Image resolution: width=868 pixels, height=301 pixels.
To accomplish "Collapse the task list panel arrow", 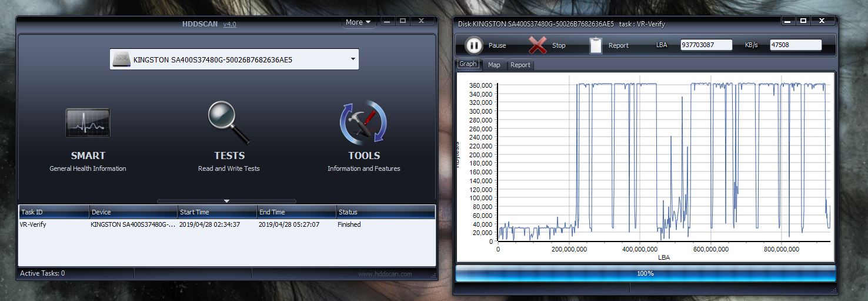I will [226, 201].
